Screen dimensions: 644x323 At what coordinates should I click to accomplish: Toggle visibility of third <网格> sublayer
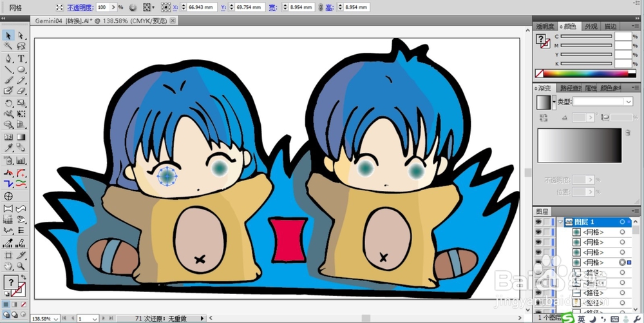538,252
